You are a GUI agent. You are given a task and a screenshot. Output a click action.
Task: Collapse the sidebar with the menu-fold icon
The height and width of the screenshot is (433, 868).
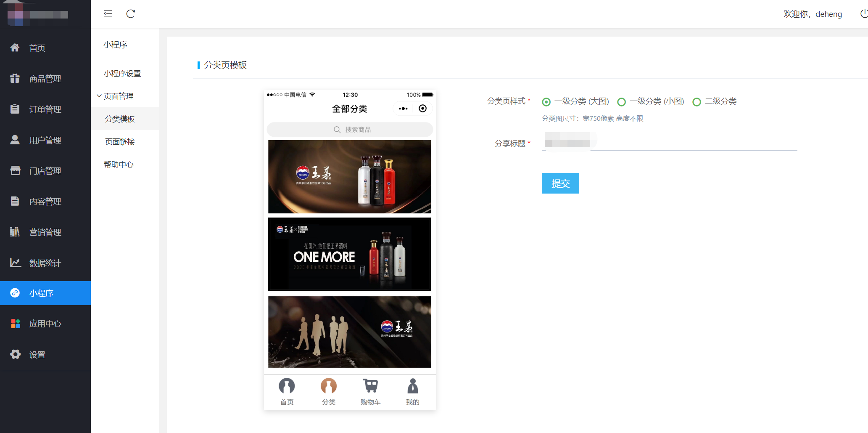[108, 14]
